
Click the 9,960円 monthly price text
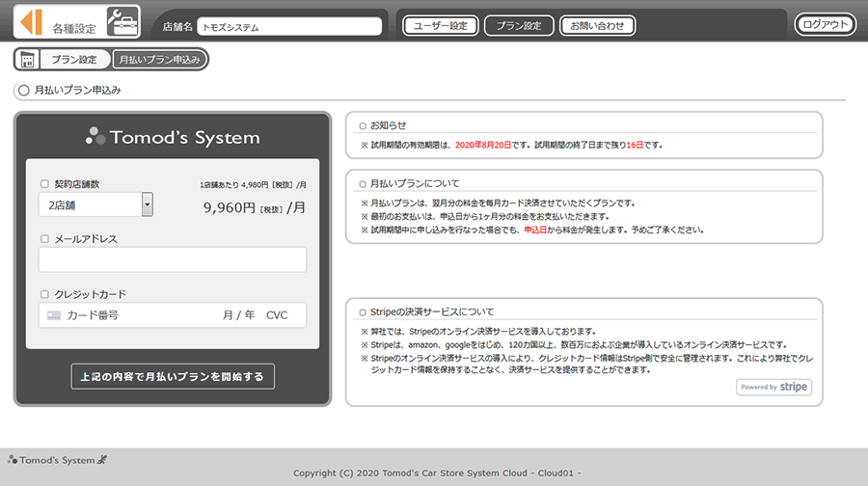[254, 207]
